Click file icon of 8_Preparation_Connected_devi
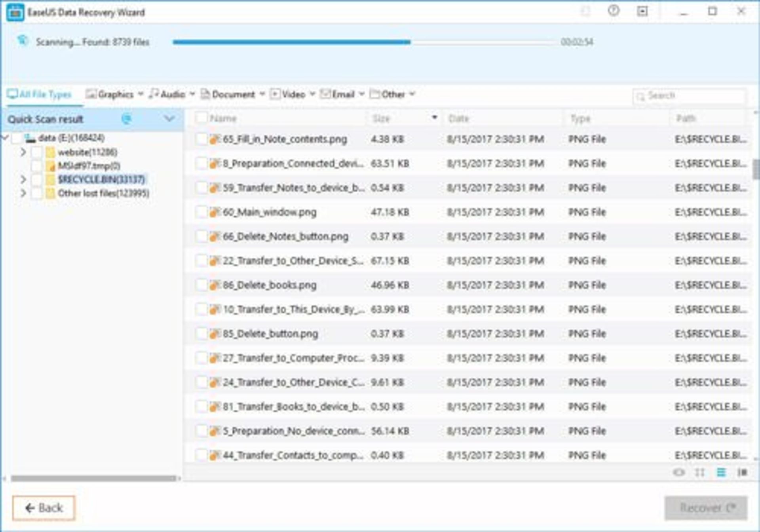760x532 pixels. [214, 163]
